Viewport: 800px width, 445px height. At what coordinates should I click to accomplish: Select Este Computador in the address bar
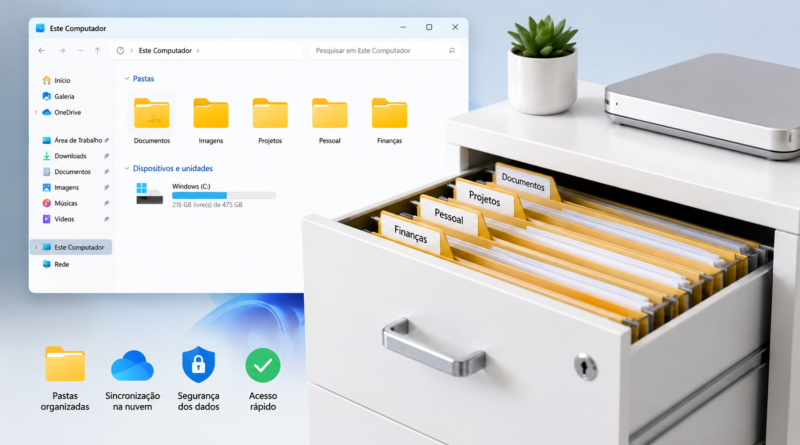[x=165, y=51]
